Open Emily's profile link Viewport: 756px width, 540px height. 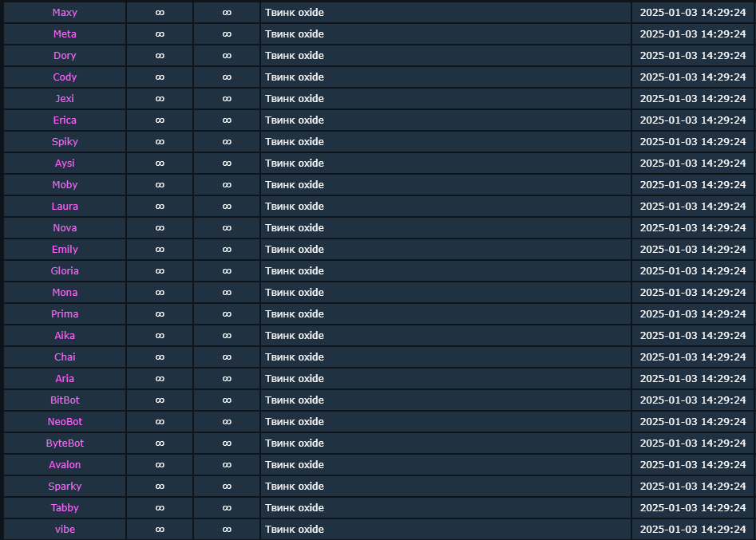click(65, 250)
